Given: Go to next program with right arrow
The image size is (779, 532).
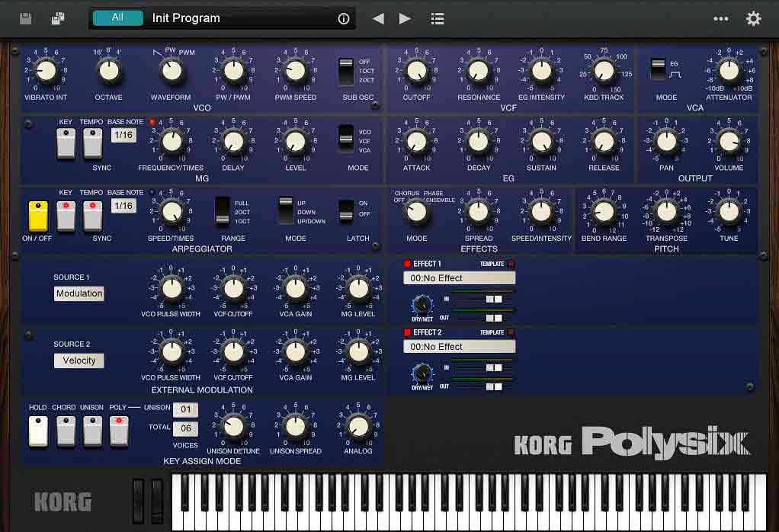Looking at the screenshot, I should pyautogui.click(x=405, y=19).
